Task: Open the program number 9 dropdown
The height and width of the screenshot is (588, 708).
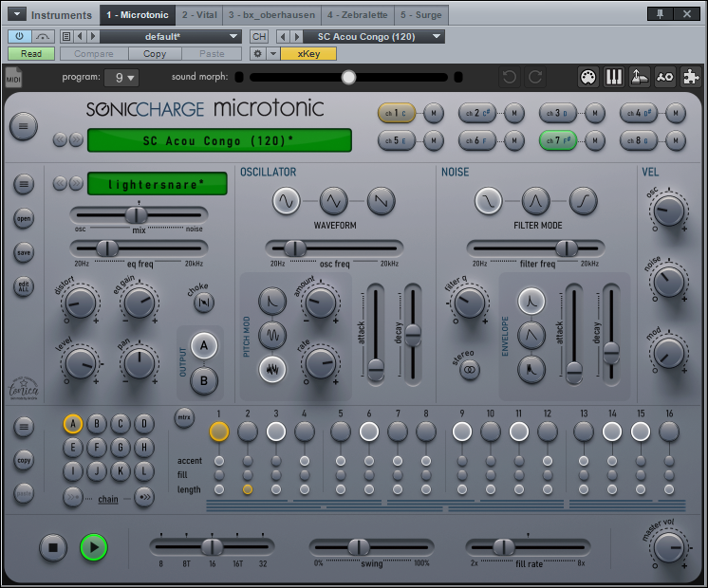Action: (x=121, y=78)
